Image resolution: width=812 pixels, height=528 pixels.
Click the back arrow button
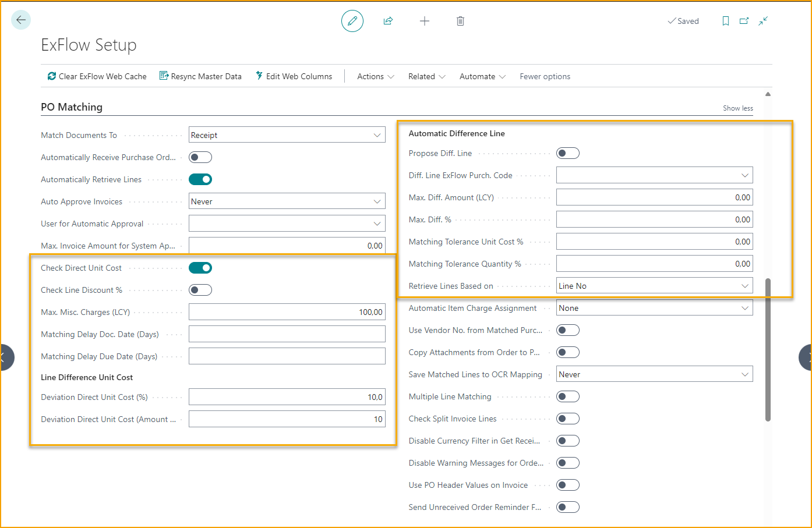pos(21,20)
